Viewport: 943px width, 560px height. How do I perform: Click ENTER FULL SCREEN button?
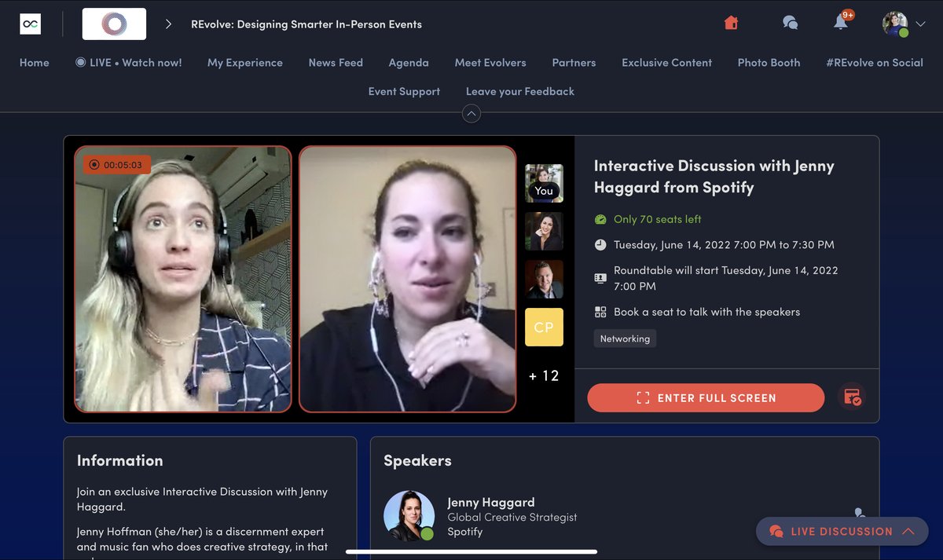coord(706,398)
